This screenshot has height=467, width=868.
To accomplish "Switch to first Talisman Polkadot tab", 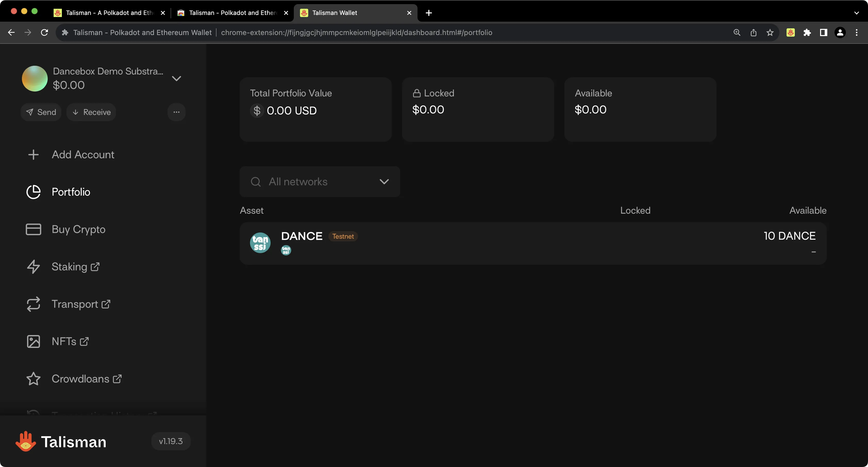I will (x=109, y=13).
